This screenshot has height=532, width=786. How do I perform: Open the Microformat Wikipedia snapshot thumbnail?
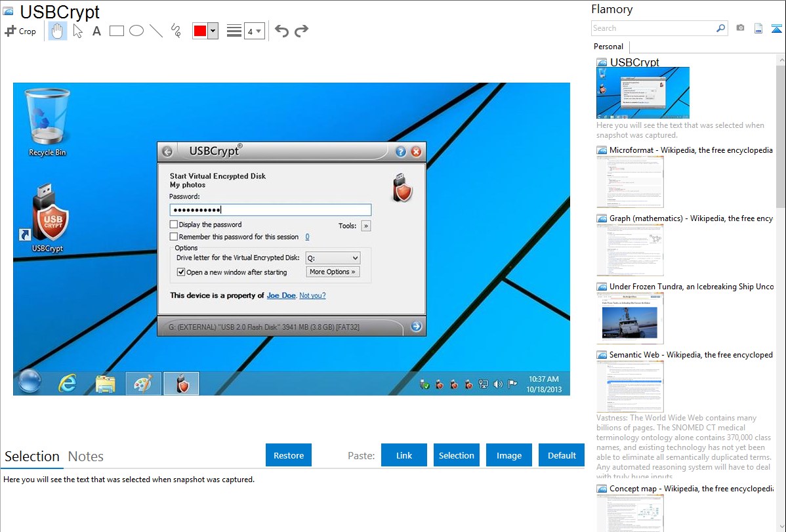pos(630,182)
